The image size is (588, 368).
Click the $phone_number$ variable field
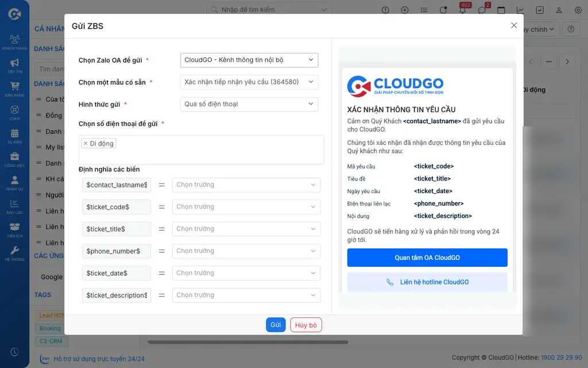117,251
